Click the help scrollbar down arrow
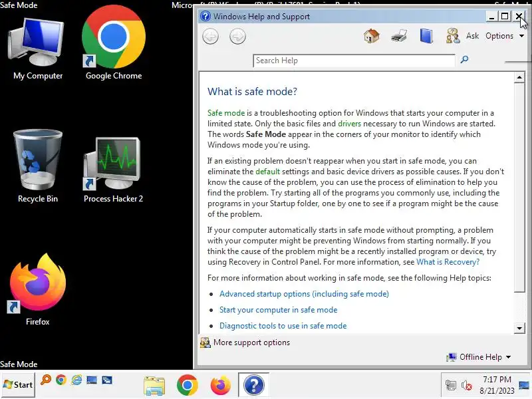The height and width of the screenshot is (399, 532). 519,328
